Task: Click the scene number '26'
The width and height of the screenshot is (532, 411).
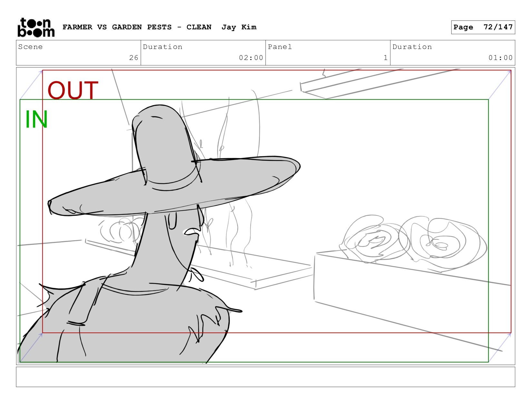Action: tap(133, 58)
